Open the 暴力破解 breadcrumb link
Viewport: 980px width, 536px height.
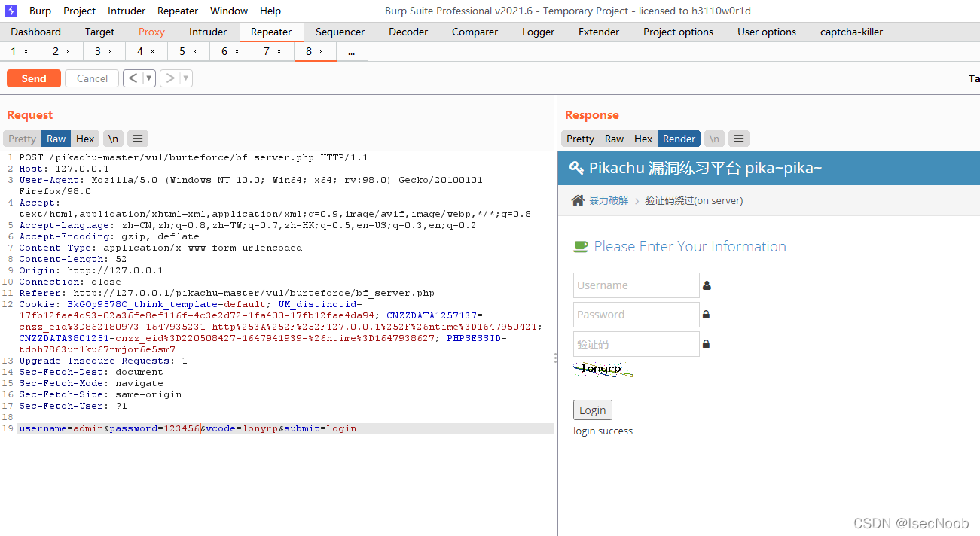[x=609, y=200]
